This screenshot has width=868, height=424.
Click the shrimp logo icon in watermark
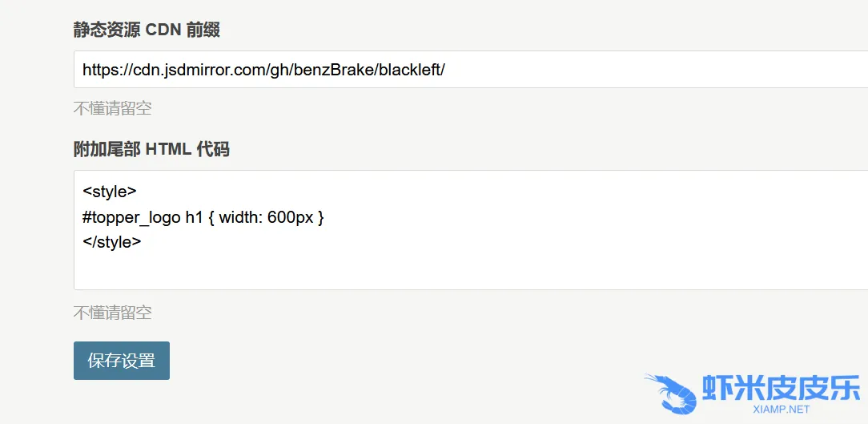(x=671, y=393)
